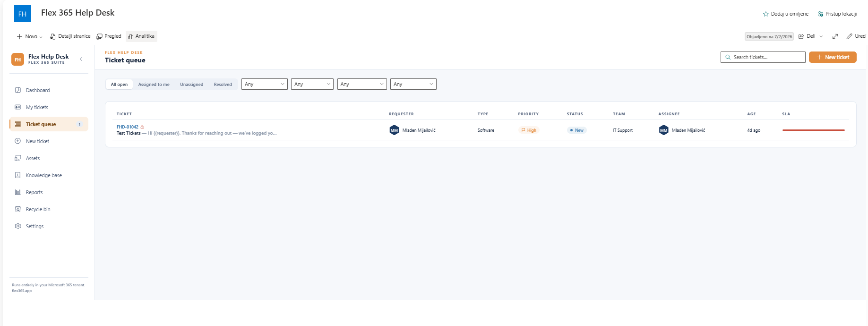Click the expand to full screen icon
The width and height of the screenshot is (868, 326).
pos(835,36)
